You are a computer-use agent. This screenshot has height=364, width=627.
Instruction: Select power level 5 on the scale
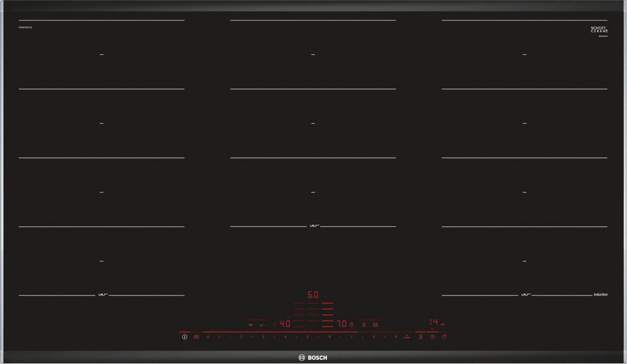(307, 337)
